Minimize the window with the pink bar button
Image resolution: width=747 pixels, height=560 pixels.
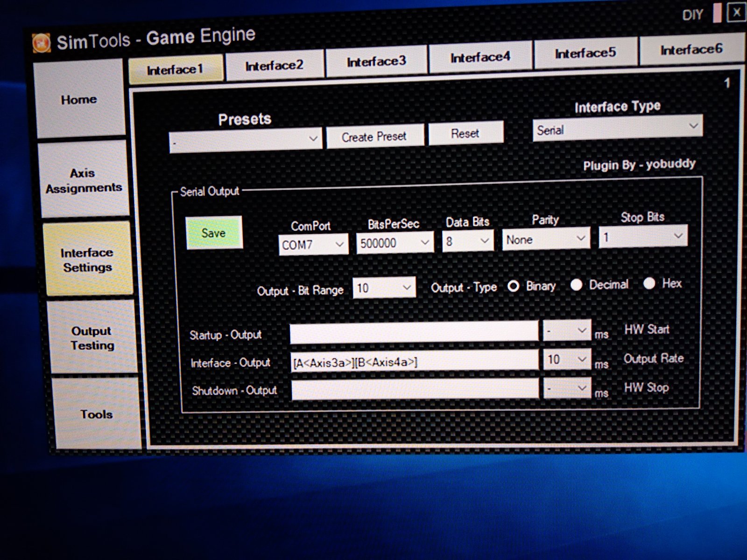point(717,13)
